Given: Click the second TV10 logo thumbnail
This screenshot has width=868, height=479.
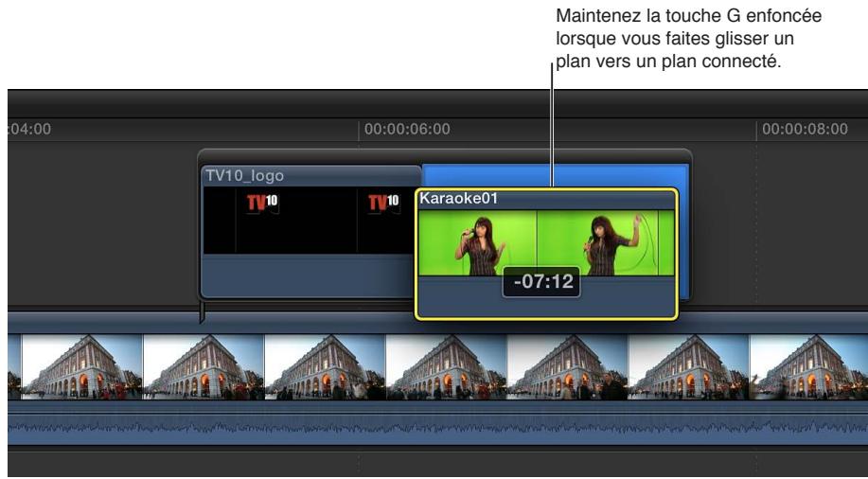Looking at the screenshot, I should coord(383,203).
